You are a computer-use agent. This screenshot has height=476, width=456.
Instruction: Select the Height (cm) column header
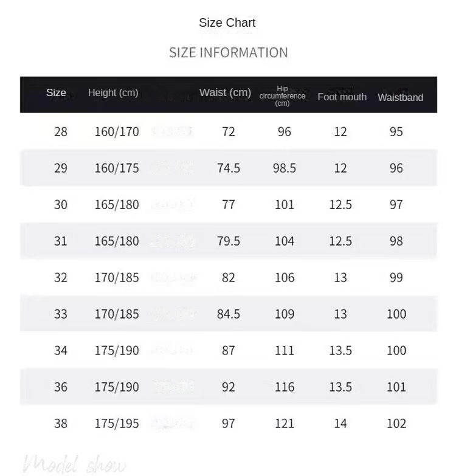pos(113,93)
